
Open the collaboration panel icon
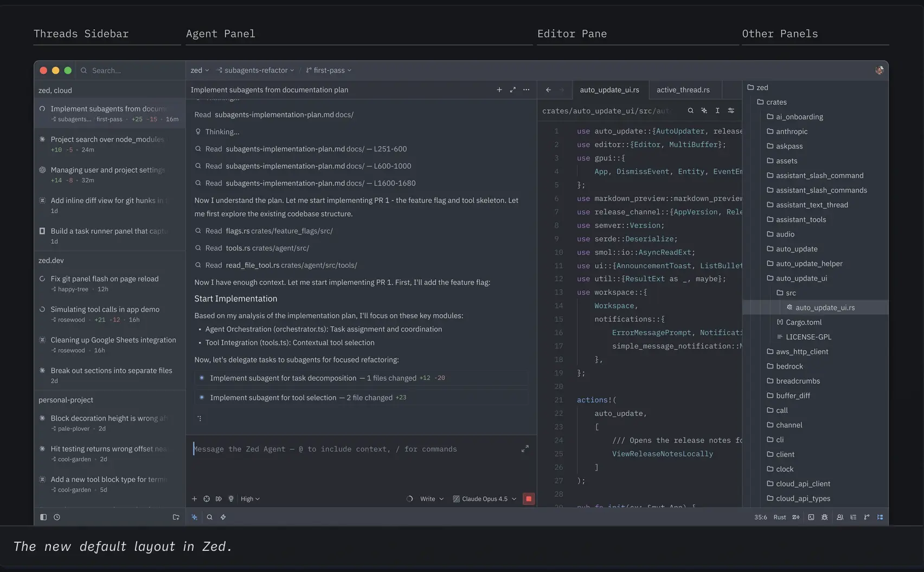point(840,517)
